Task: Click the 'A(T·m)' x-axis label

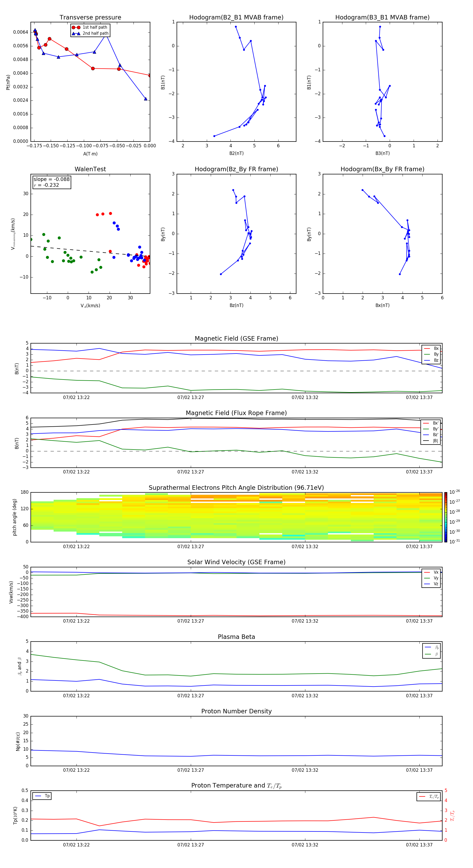Action: [x=90, y=154]
